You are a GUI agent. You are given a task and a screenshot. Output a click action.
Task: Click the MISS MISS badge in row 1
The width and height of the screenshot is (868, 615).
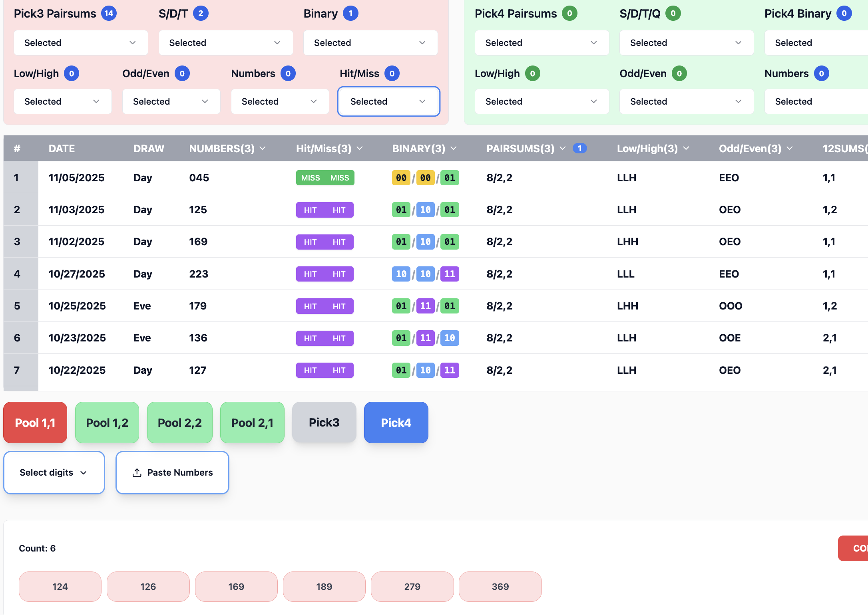point(325,178)
